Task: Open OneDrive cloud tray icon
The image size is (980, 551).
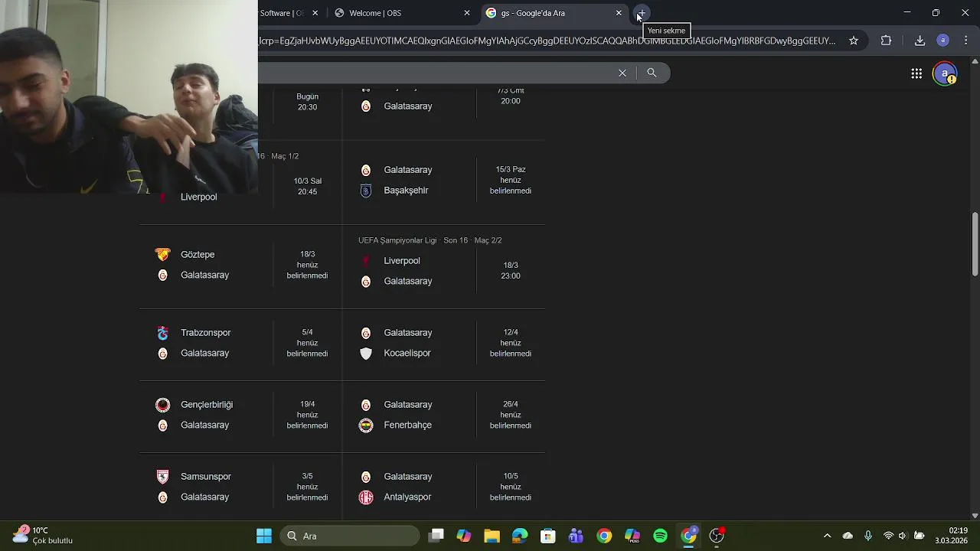Action: click(848, 536)
